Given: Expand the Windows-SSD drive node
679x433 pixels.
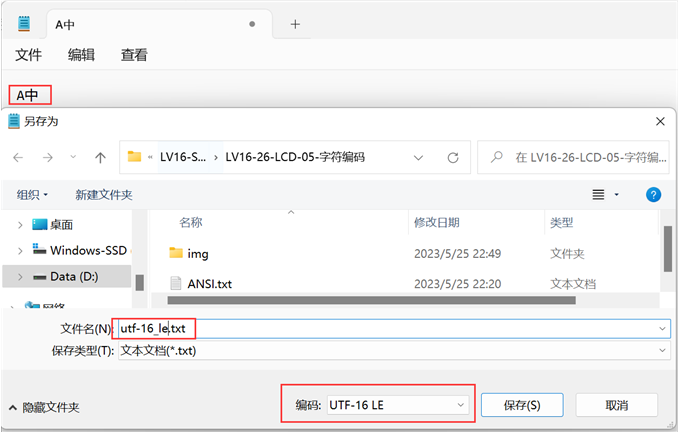Looking at the screenshot, I should click(20, 250).
